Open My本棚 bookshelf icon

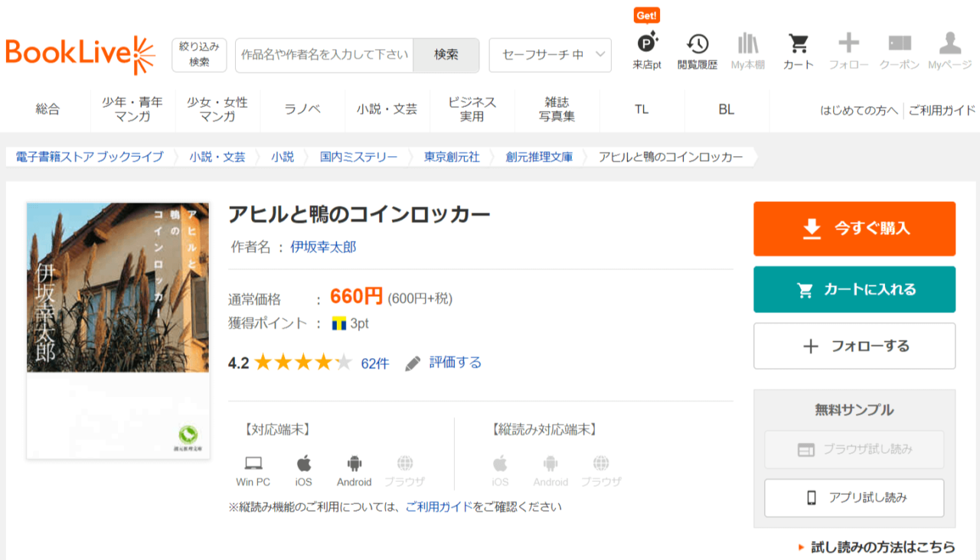click(748, 51)
